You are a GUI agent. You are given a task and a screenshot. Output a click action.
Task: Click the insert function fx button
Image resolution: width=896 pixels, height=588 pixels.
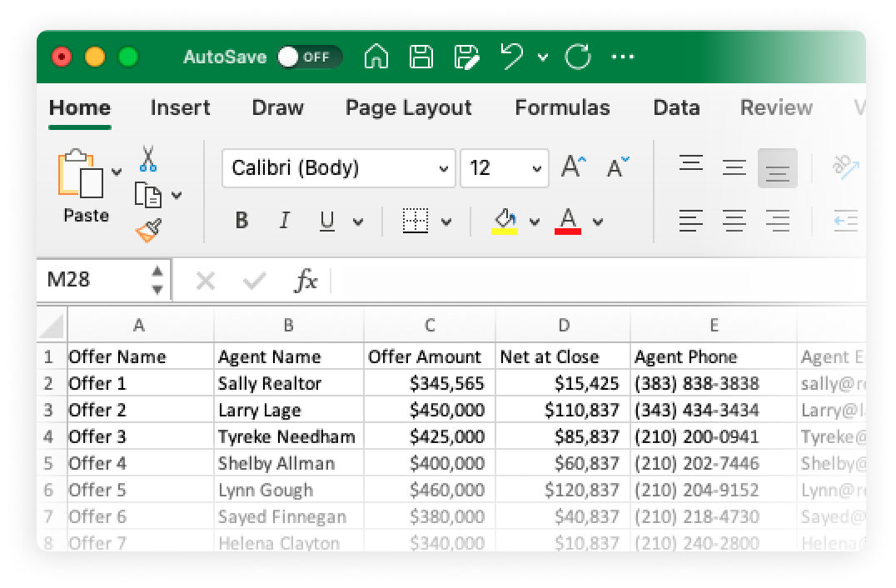306,281
